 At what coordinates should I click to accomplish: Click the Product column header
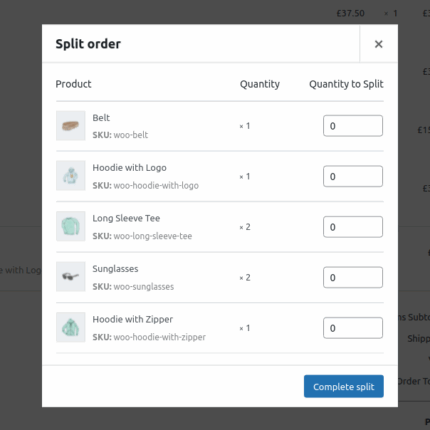[73, 84]
